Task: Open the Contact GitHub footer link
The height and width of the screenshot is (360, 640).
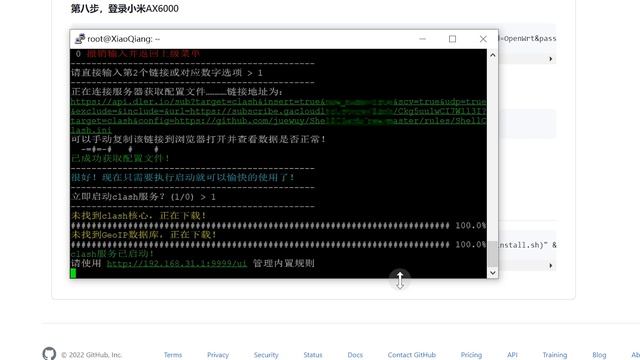Action: pyautogui.click(x=411, y=355)
